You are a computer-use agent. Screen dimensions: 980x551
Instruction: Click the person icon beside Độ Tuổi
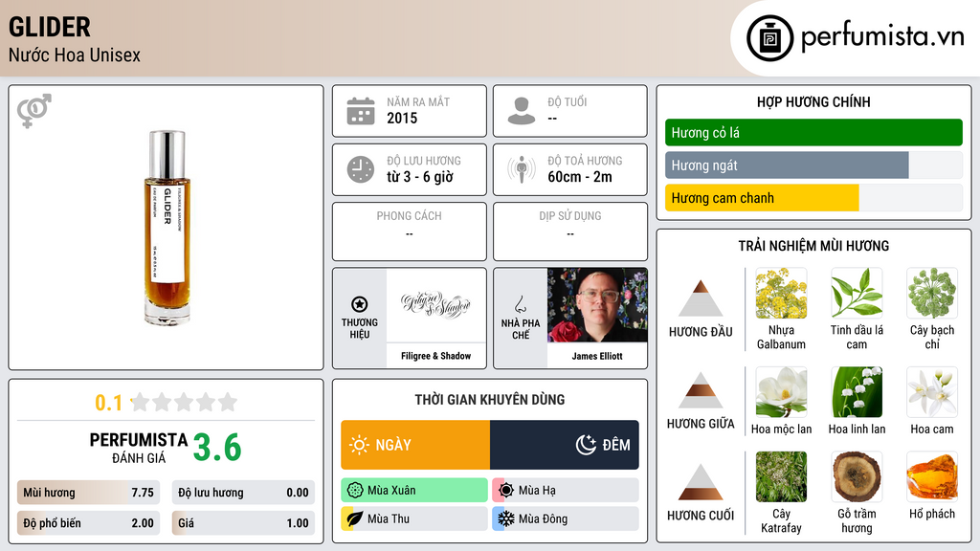point(522,111)
